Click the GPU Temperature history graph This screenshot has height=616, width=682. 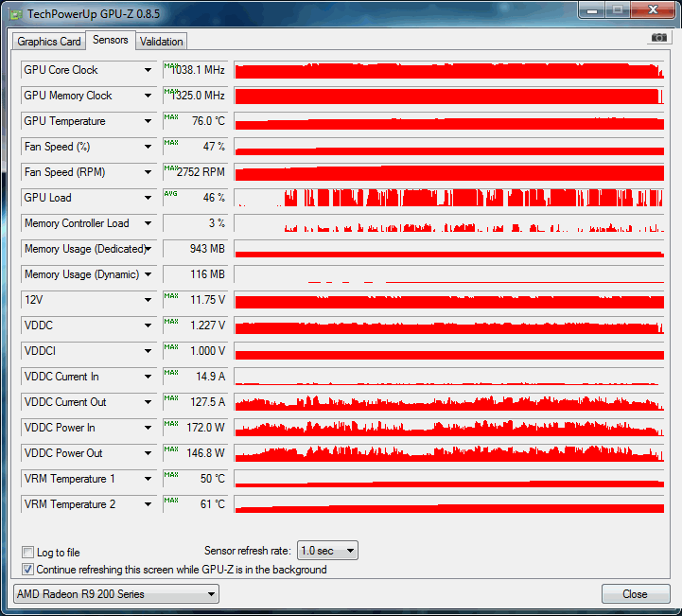pyautogui.click(x=449, y=121)
